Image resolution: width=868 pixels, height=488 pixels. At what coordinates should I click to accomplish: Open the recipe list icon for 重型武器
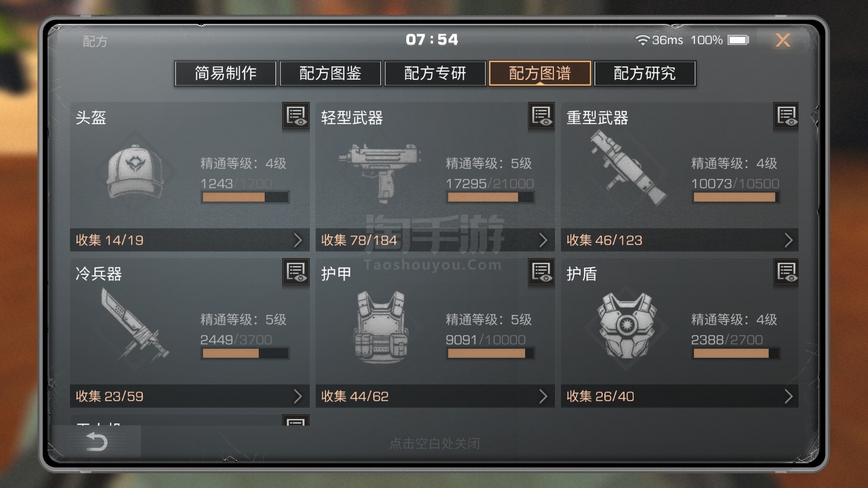[787, 115]
